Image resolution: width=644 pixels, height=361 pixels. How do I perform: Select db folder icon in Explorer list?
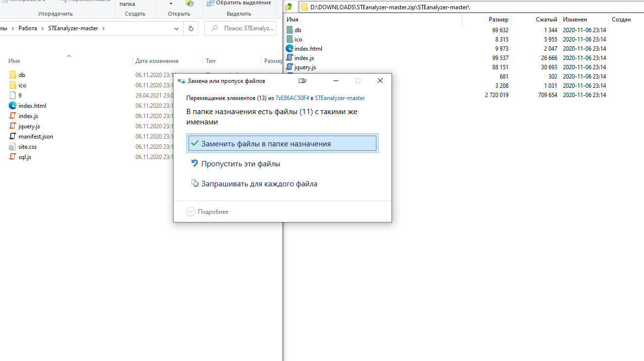tap(13, 75)
